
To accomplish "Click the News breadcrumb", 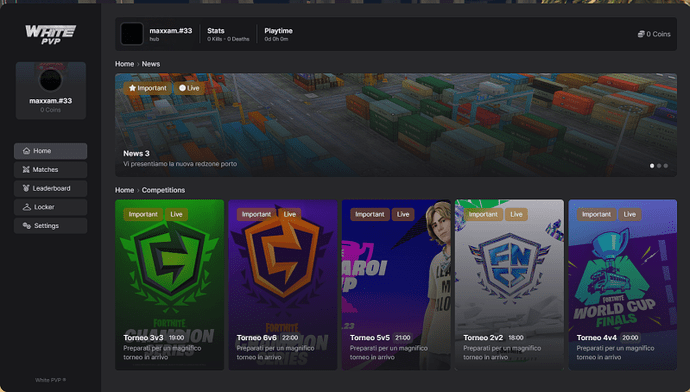I will coord(150,64).
